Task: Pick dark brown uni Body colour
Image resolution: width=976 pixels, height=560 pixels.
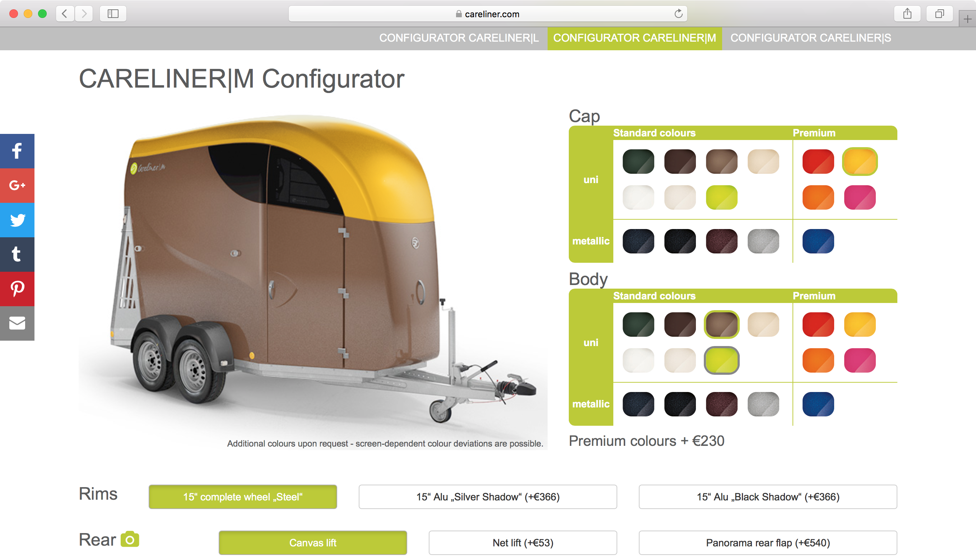Action: (680, 325)
